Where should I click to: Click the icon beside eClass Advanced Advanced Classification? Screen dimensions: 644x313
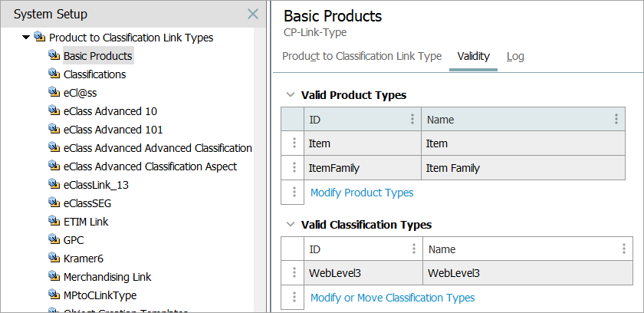[54, 147]
